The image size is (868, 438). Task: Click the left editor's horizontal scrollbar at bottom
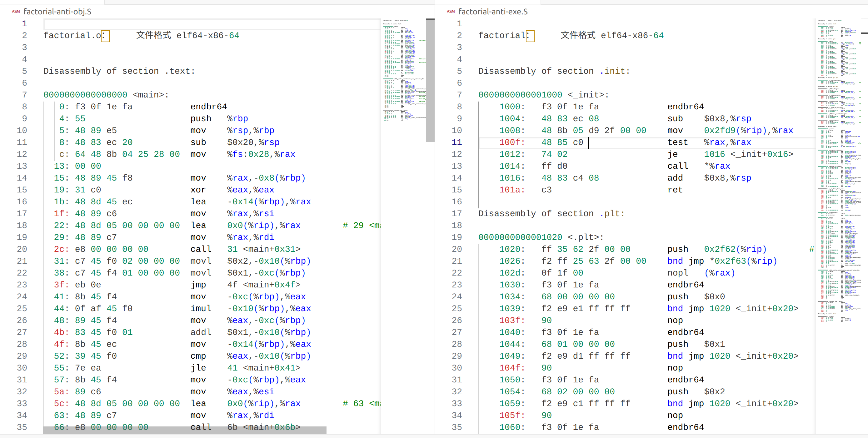(x=185, y=430)
